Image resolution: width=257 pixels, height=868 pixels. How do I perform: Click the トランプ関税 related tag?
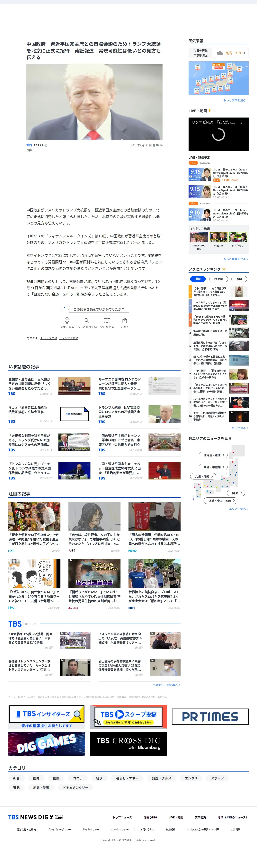(49, 338)
